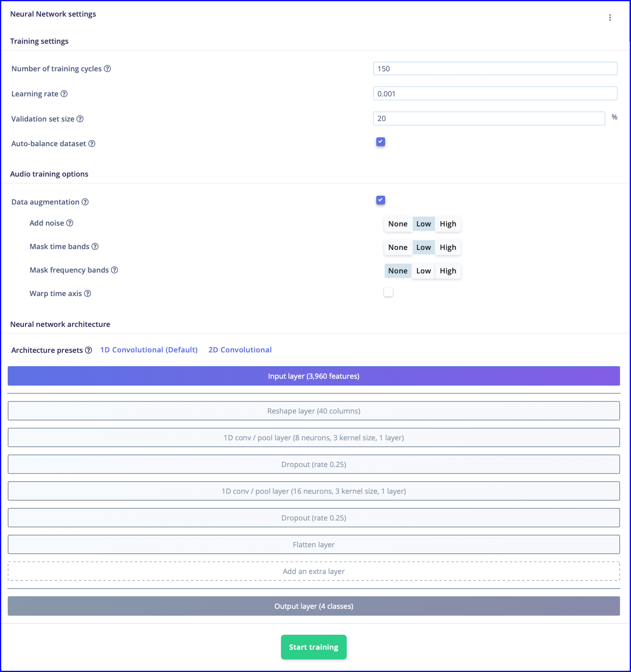
Task: Click the Warp time axis help icon
Action: [x=87, y=293]
